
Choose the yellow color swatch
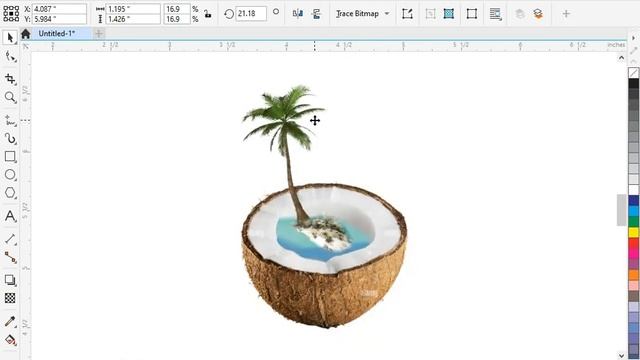(633, 232)
